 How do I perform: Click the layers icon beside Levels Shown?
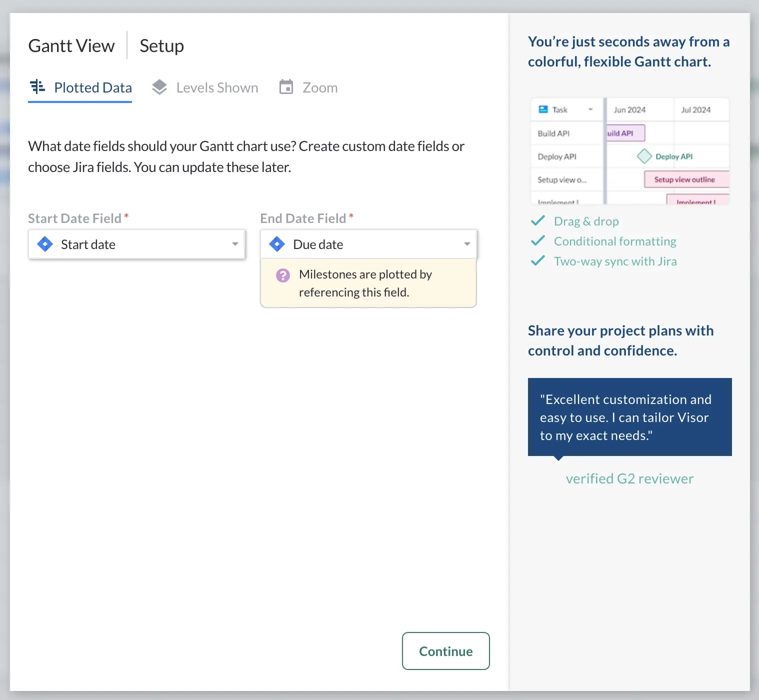(x=159, y=86)
